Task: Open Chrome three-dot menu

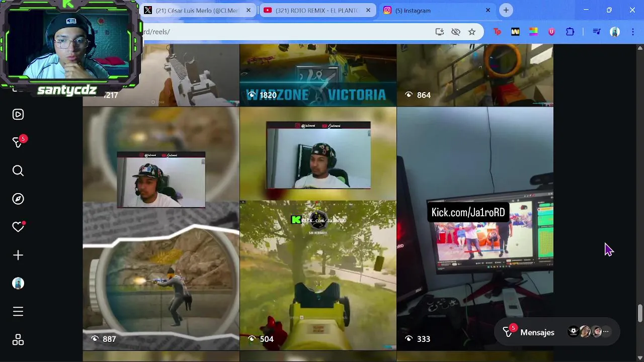Action: (x=633, y=32)
